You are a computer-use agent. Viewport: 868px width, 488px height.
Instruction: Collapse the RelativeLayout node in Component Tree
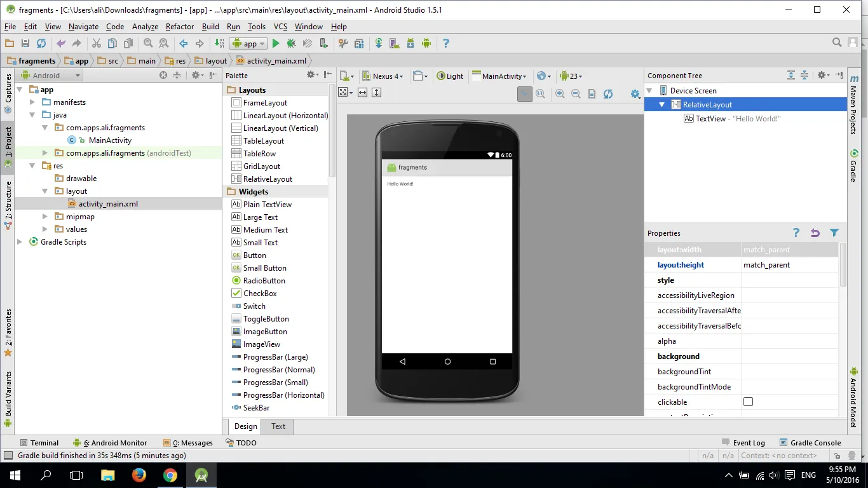pos(661,105)
